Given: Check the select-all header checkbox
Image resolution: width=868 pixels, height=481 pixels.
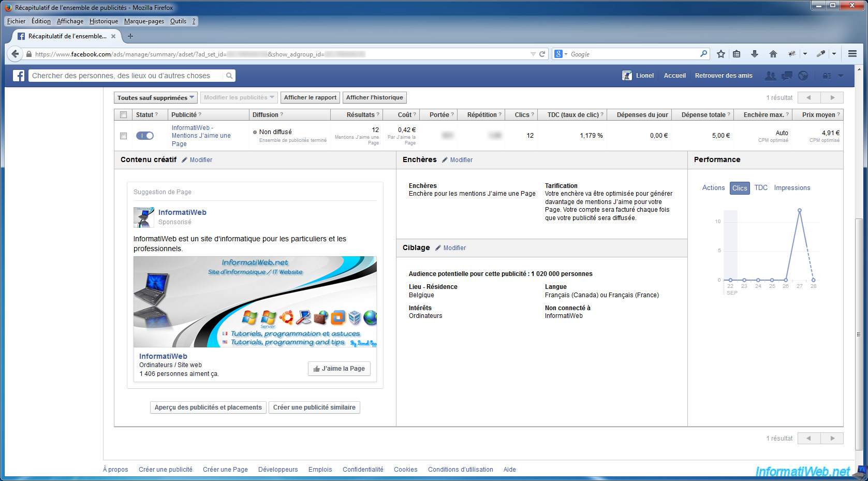Looking at the screenshot, I should click(x=123, y=115).
